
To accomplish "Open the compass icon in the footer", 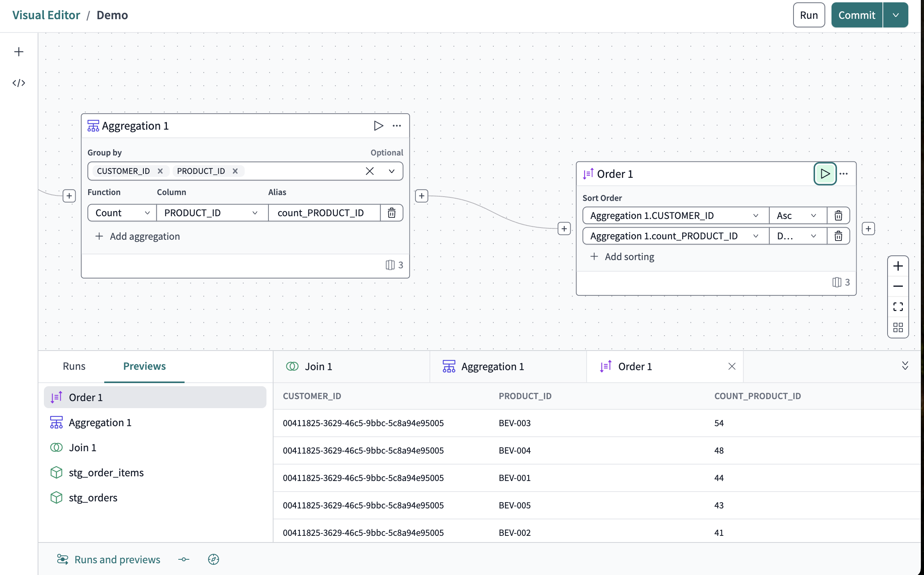I will click(x=214, y=559).
